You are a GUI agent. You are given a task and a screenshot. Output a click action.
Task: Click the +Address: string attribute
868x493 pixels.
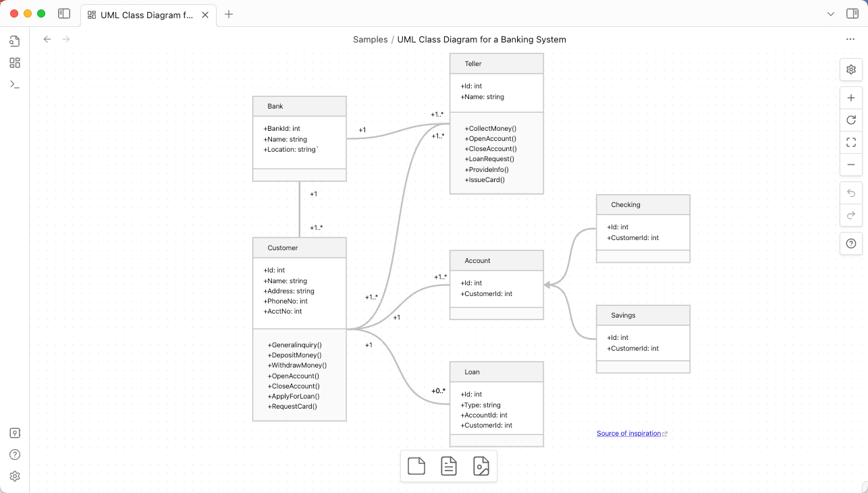tap(289, 291)
